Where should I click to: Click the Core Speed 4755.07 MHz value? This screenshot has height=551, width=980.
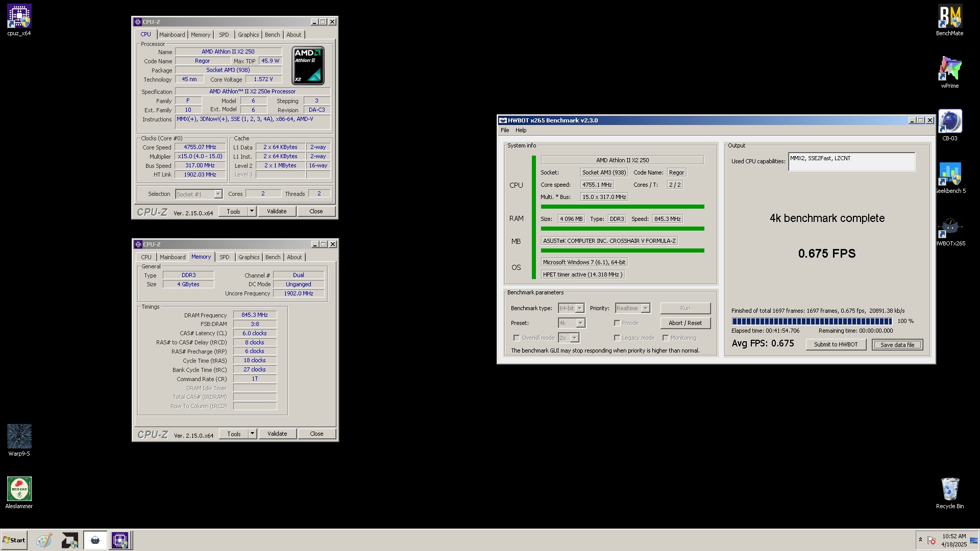[x=200, y=147]
